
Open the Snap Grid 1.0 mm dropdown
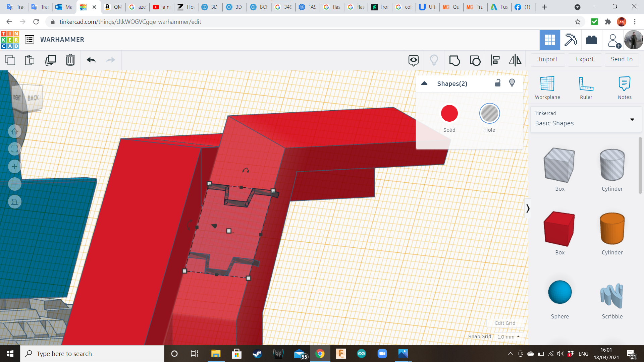pos(508,337)
